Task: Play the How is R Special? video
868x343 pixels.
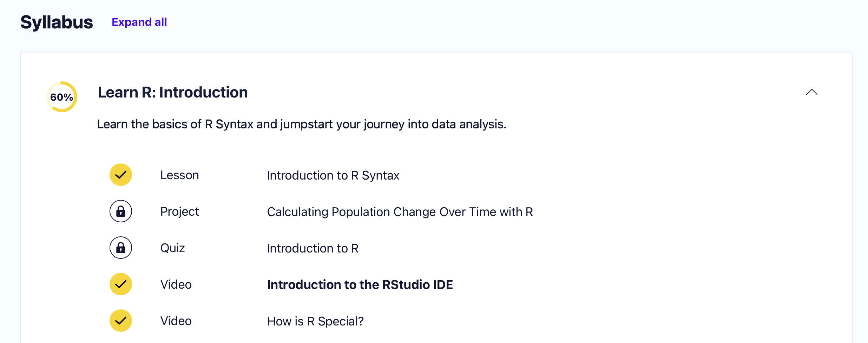Action: (315, 321)
